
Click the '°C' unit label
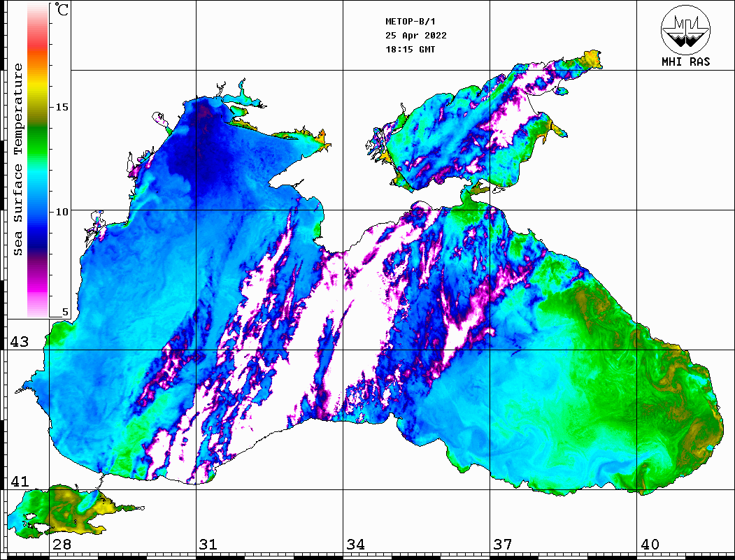pyautogui.click(x=62, y=9)
